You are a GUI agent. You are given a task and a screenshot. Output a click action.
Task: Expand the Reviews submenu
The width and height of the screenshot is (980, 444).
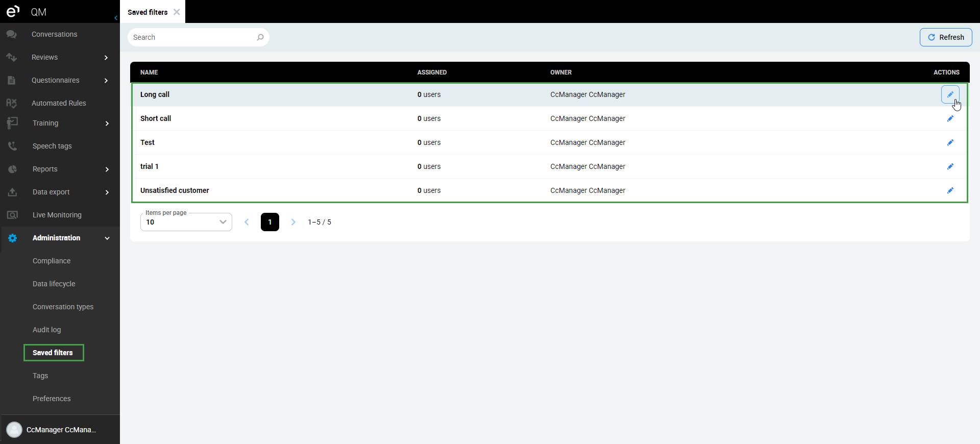coord(106,57)
